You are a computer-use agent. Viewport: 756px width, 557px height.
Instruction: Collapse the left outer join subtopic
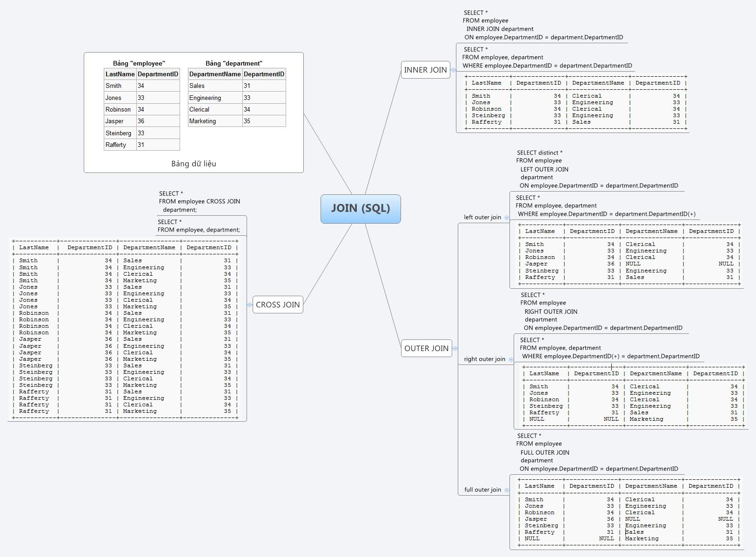click(507, 217)
